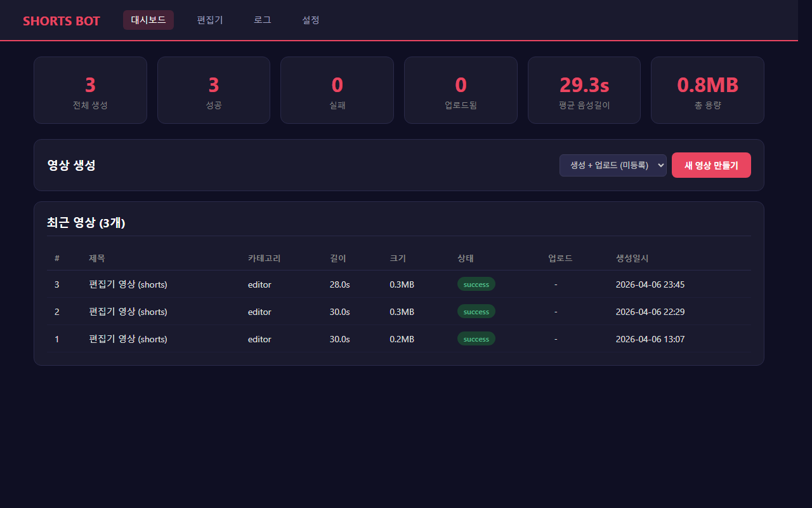Click the editor category in row 1
Screen dimensions: 812x508
pos(259,339)
